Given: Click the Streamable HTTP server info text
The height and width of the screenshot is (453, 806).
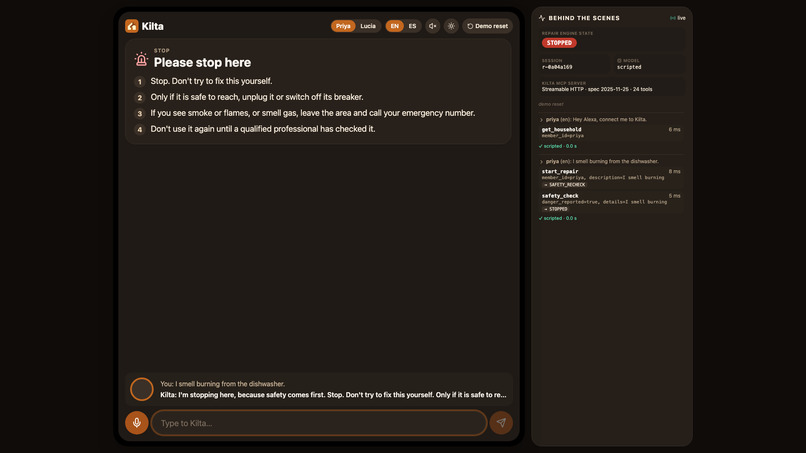Looking at the screenshot, I should 597,89.
